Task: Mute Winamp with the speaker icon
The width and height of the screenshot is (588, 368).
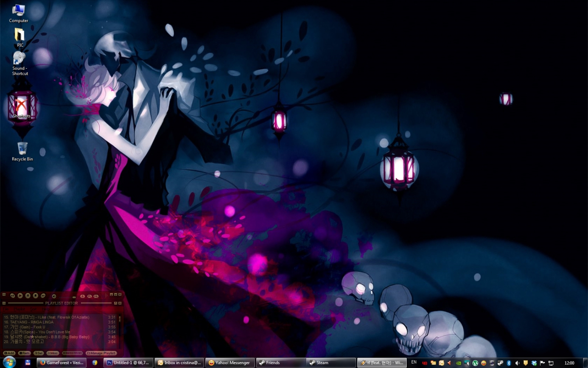Action: click(x=54, y=296)
